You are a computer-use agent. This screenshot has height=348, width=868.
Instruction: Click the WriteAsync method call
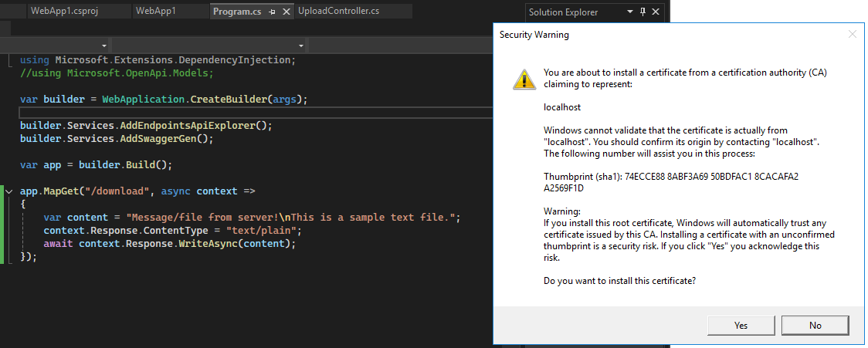click(x=208, y=244)
